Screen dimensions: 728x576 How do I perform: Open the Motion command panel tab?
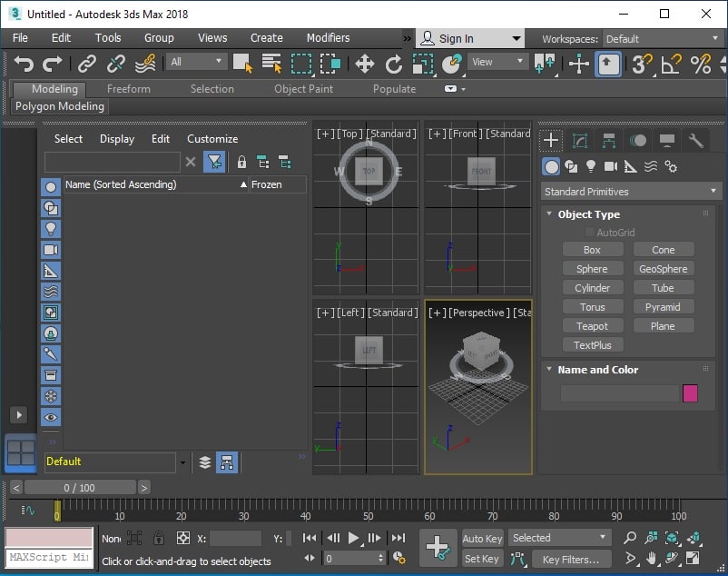click(638, 140)
